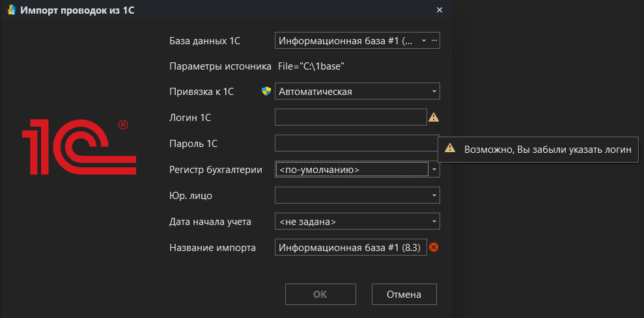Click the Название импорта text field
The height and width of the screenshot is (318, 644).
click(351, 247)
